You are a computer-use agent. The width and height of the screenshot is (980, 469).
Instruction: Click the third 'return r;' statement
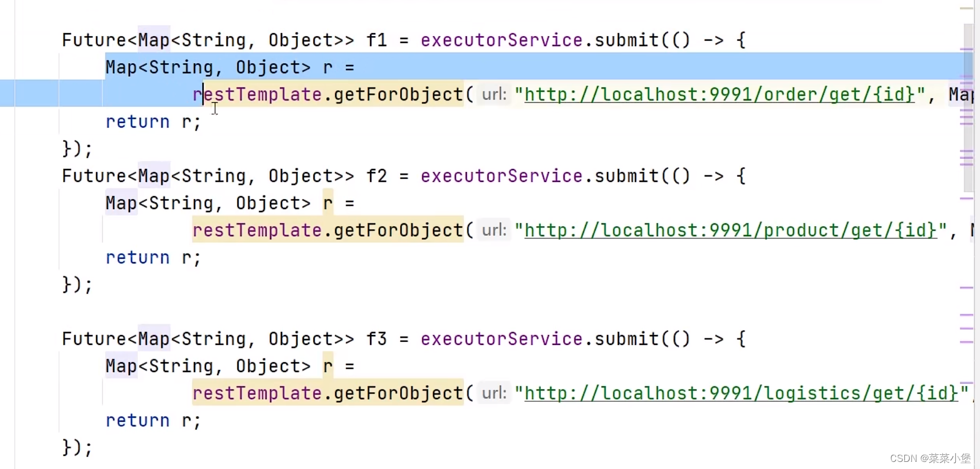[x=153, y=421]
